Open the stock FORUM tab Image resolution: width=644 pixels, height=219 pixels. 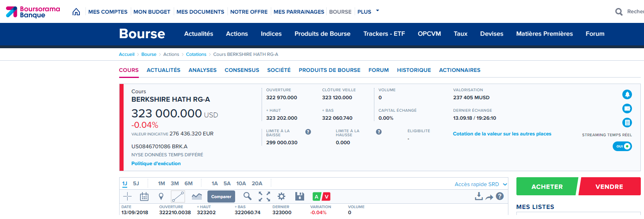(x=379, y=70)
